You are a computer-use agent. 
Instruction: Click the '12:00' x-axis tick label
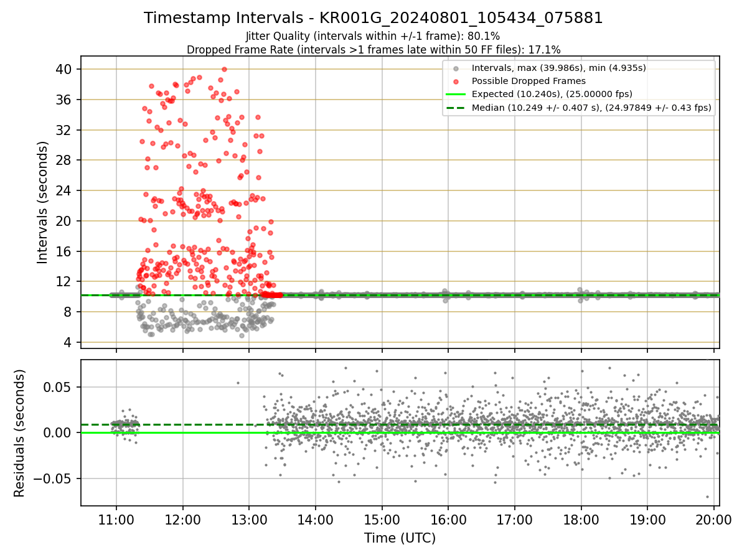coord(182,518)
